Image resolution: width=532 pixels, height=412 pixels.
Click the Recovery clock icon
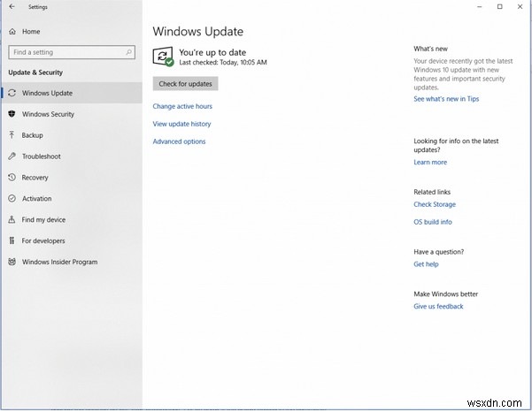pyautogui.click(x=12, y=177)
